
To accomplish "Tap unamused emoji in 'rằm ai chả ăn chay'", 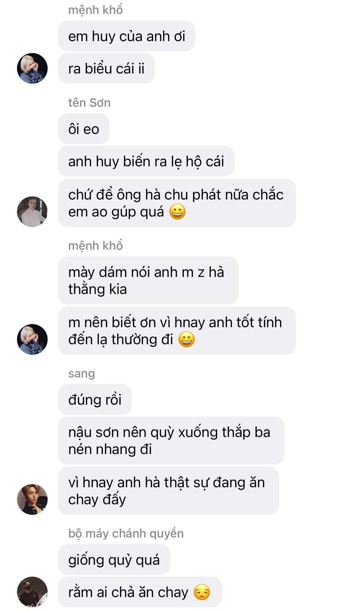I will [202, 592].
